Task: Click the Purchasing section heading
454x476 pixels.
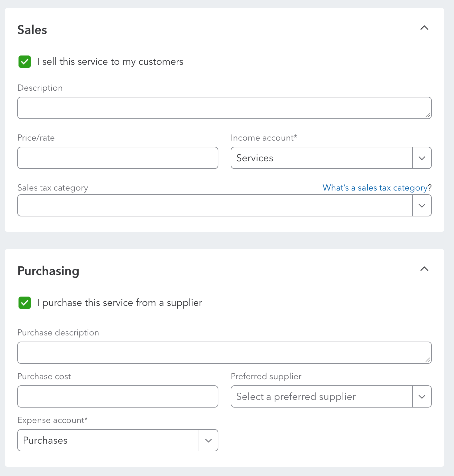Action: 48,271
